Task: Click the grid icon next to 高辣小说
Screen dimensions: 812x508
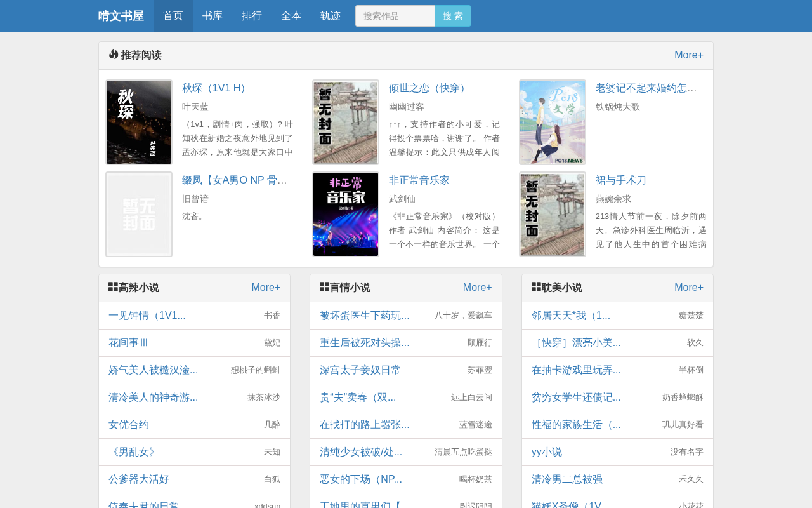Action: pyautogui.click(x=114, y=287)
